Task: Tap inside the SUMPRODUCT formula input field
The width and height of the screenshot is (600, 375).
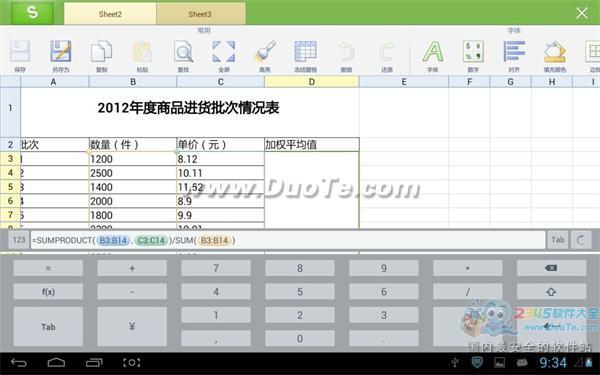Action: [288, 240]
